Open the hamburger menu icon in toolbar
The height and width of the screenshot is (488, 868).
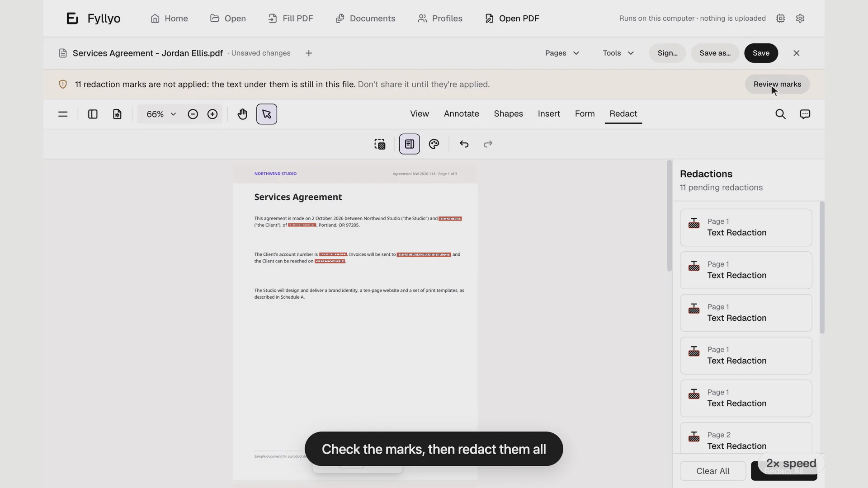(63, 114)
